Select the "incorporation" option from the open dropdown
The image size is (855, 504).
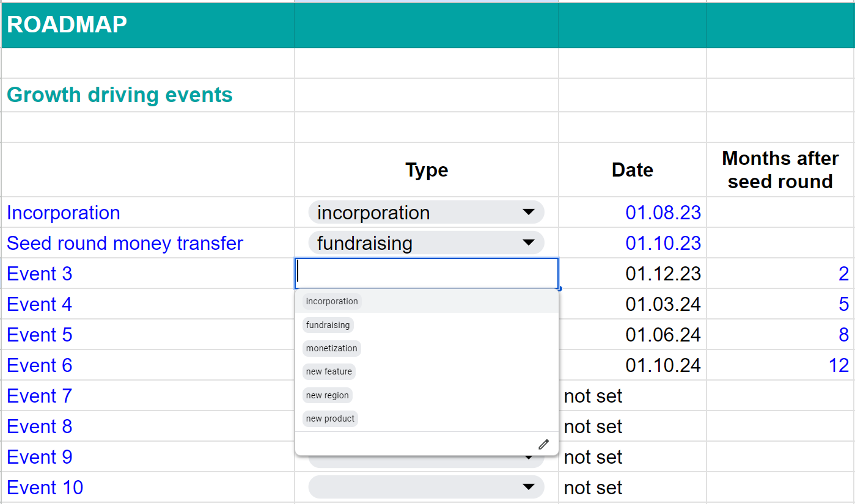click(x=331, y=301)
